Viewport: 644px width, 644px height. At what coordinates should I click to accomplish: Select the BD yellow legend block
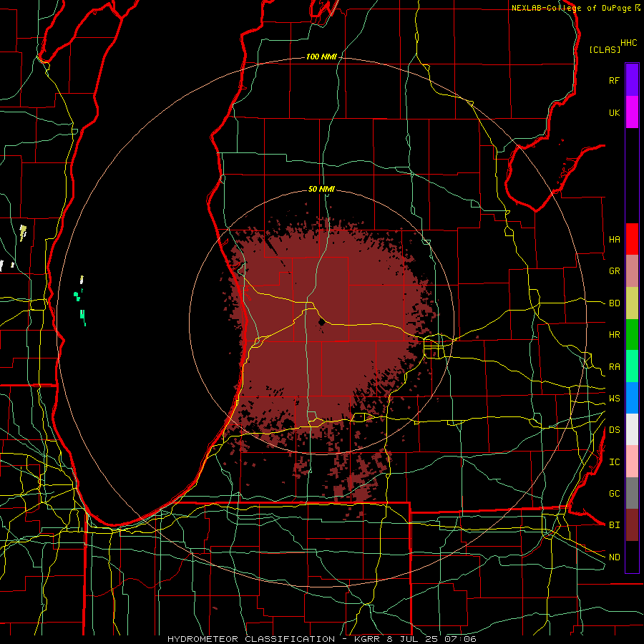click(x=632, y=303)
